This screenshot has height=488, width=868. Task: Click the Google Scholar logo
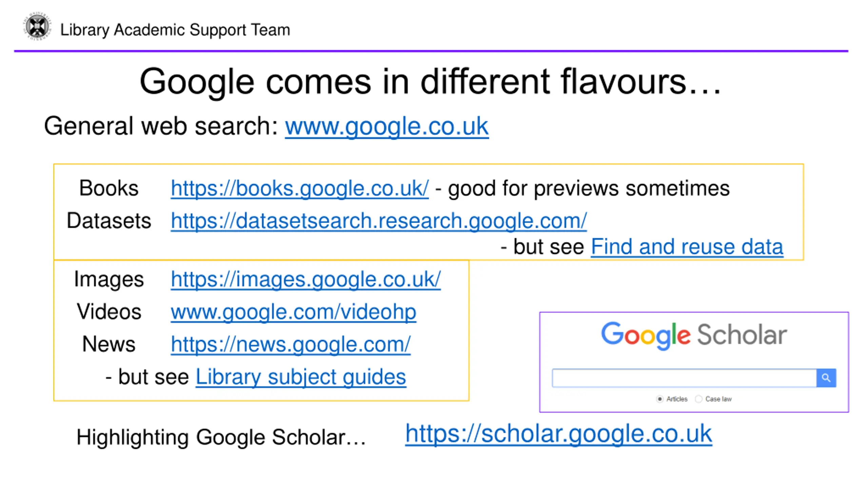click(694, 335)
